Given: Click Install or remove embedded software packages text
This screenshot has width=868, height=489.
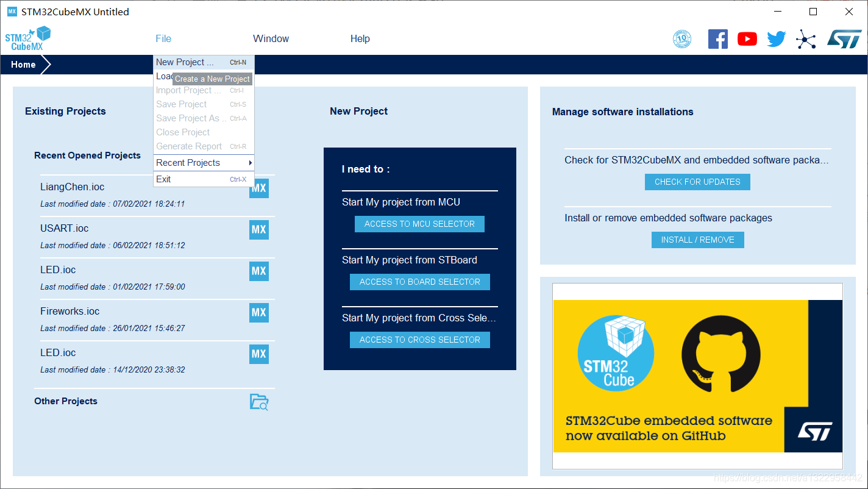Looking at the screenshot, I should coord(668,218).
